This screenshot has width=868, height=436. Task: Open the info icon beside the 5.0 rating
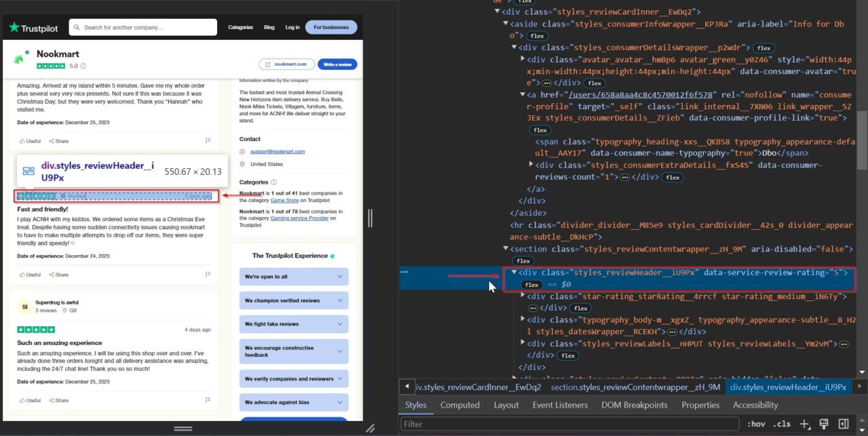point(83,66)
